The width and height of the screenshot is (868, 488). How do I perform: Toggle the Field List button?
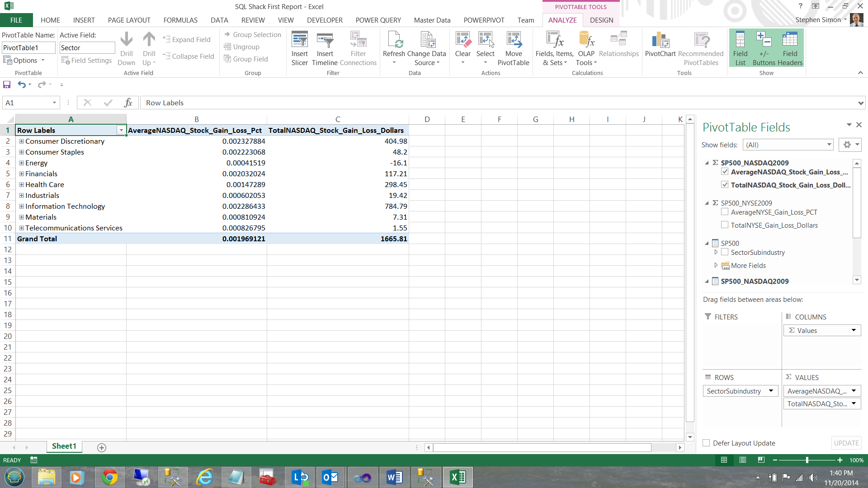pos(740,48)
